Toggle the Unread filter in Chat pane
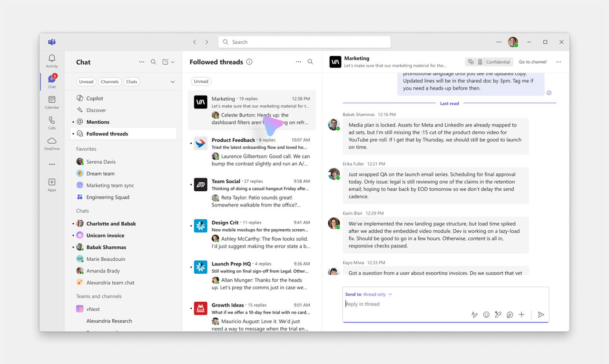The image size is (609, 364). click(x=86, y=82)
